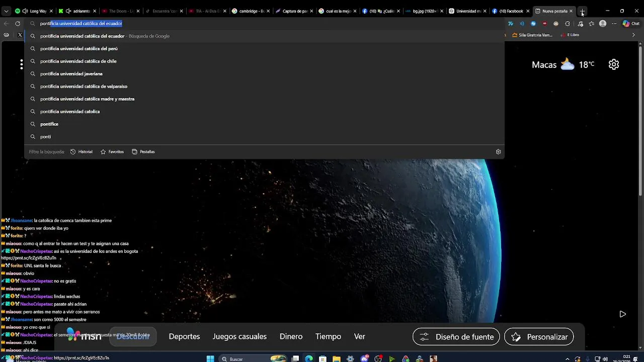Open the Macas weather widget
This screenshot has width=644, height=362.
[563, 64]
